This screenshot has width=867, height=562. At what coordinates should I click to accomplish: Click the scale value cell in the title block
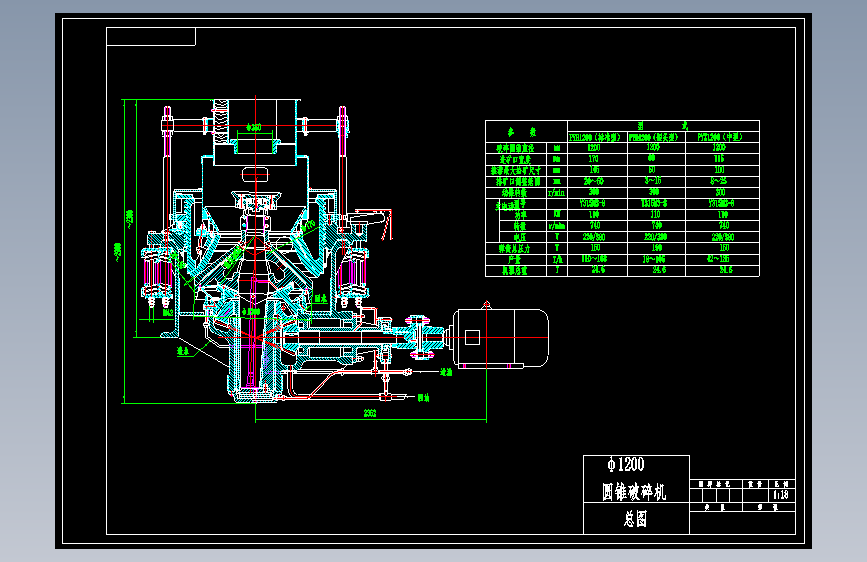click(781, 495)
